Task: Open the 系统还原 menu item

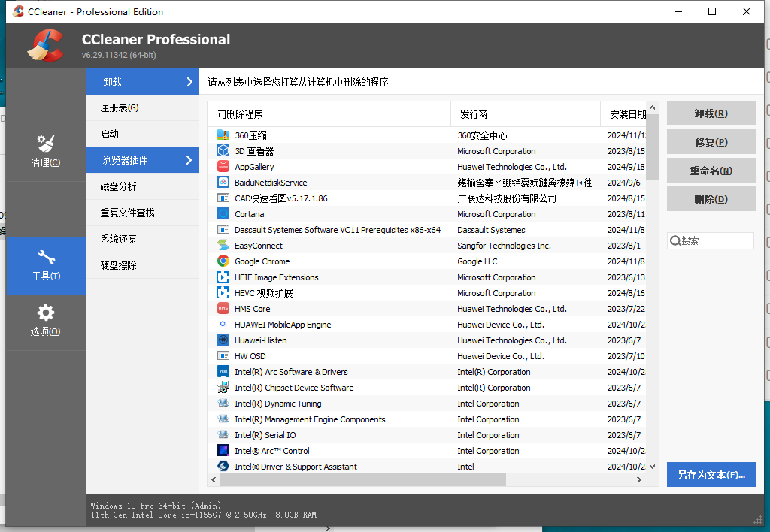Action: [142, 239]
